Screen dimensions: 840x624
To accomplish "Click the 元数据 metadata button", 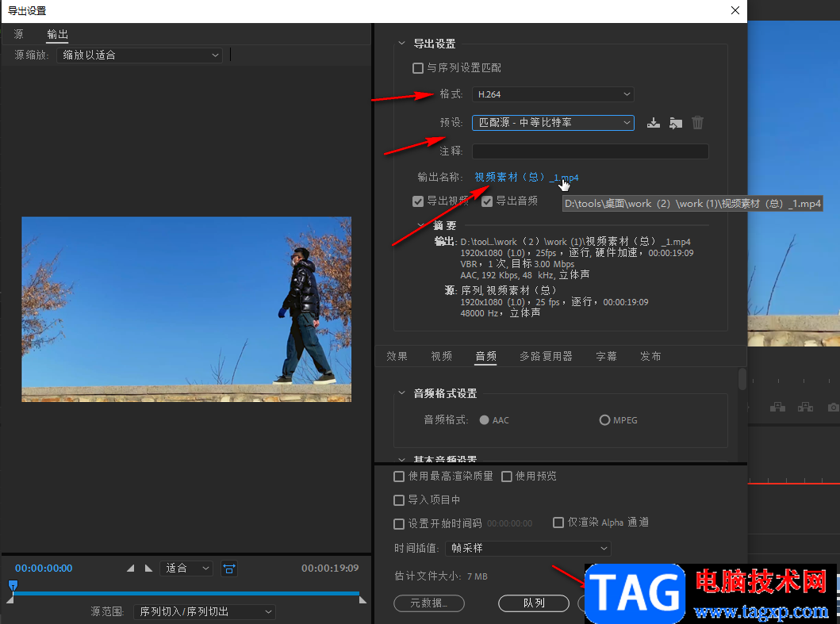I will click(428, 603).
